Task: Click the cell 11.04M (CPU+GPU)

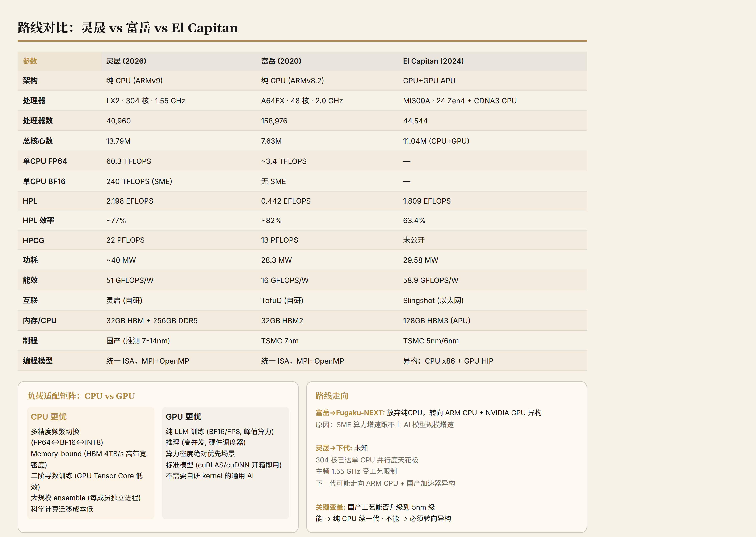Action: 436,141
